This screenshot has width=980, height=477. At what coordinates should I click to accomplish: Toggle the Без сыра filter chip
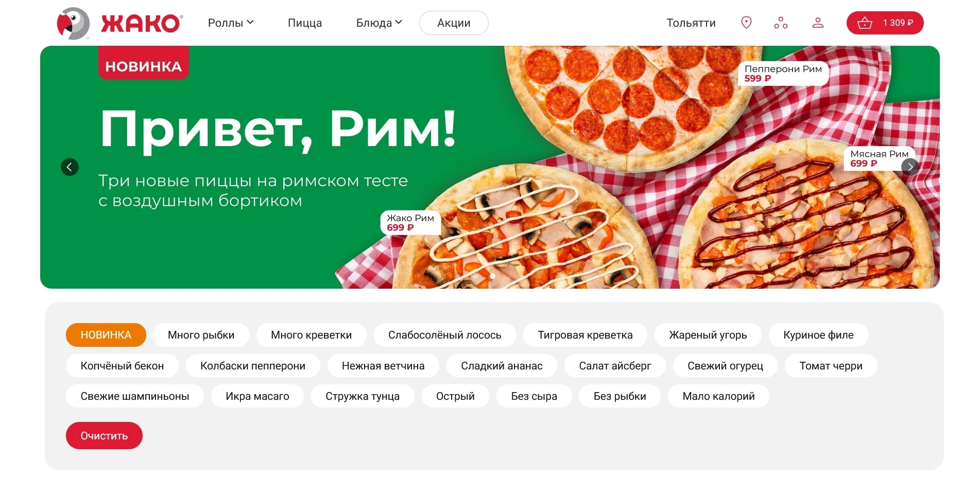pyautogui.click(x=534, y=396)
